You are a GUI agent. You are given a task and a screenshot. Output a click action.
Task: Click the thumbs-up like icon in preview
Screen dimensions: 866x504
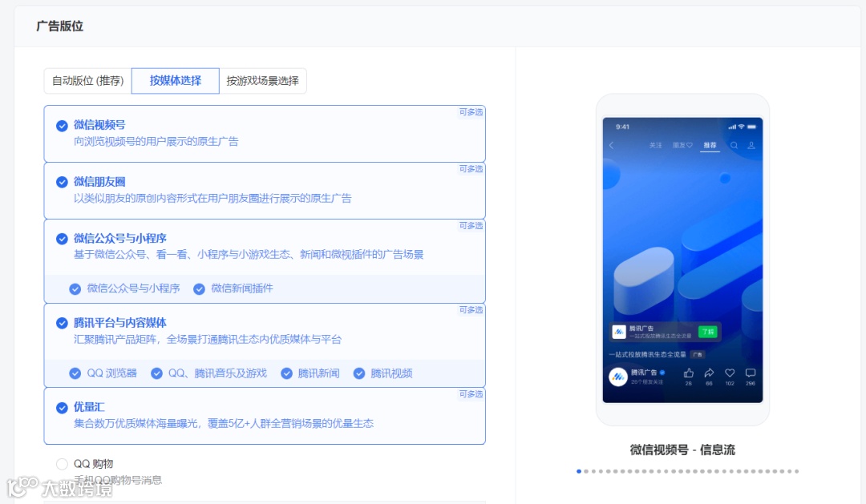click(688, 373)
